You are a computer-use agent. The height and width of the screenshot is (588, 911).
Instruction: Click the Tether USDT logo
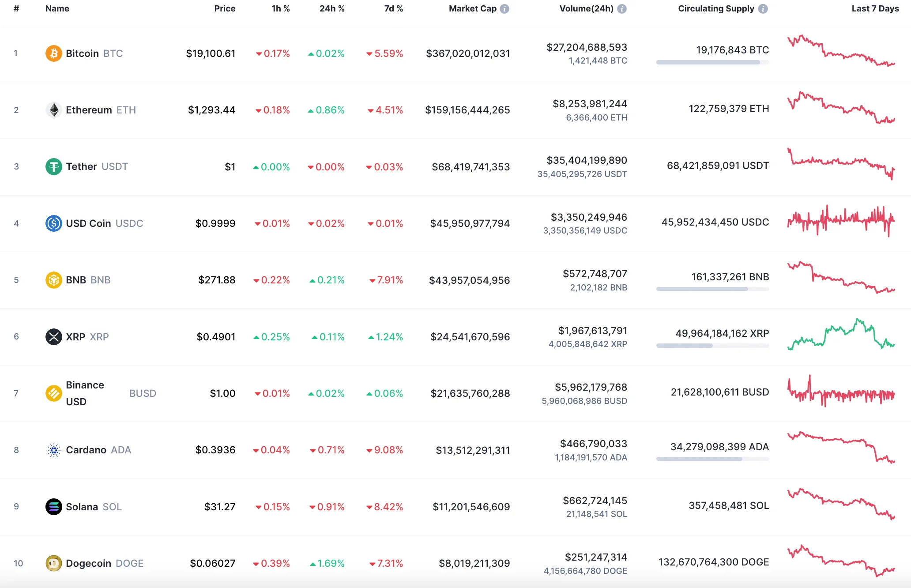pos(53,166)
